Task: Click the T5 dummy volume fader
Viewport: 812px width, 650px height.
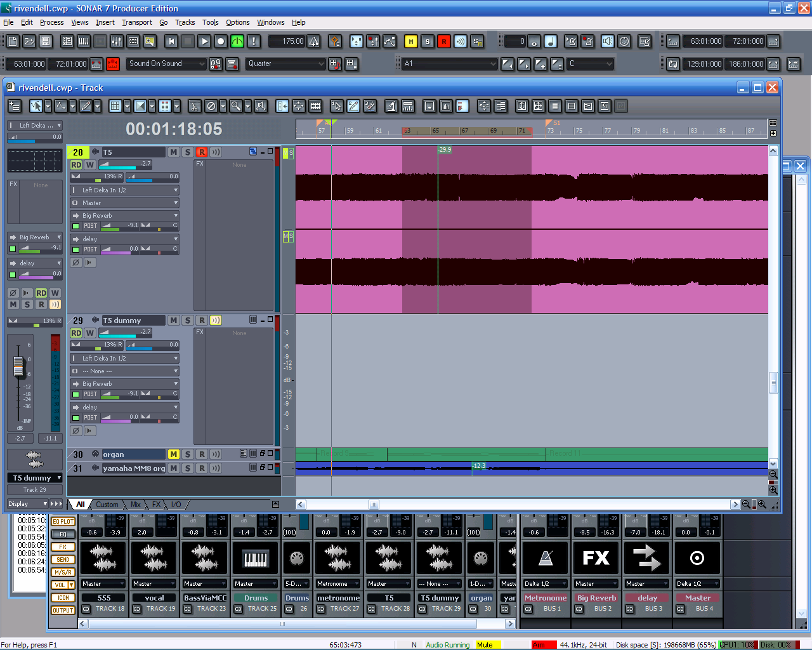Action: (x=18, y=368)
